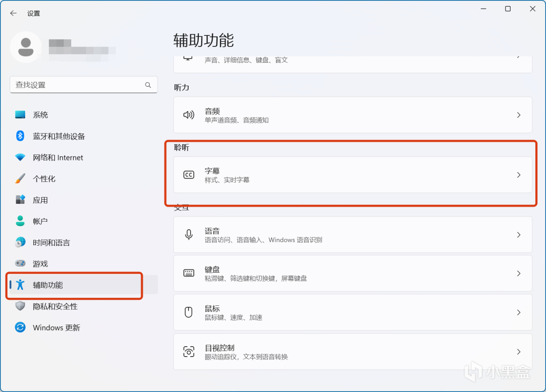Screen dimensions: 546x392
Task: Click 鼠标键、速度、加速 description text
Action: coord(233,318)
